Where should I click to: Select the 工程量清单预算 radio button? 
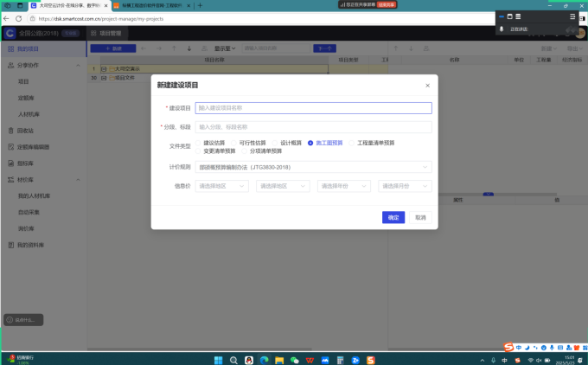[x=352, y=142]
